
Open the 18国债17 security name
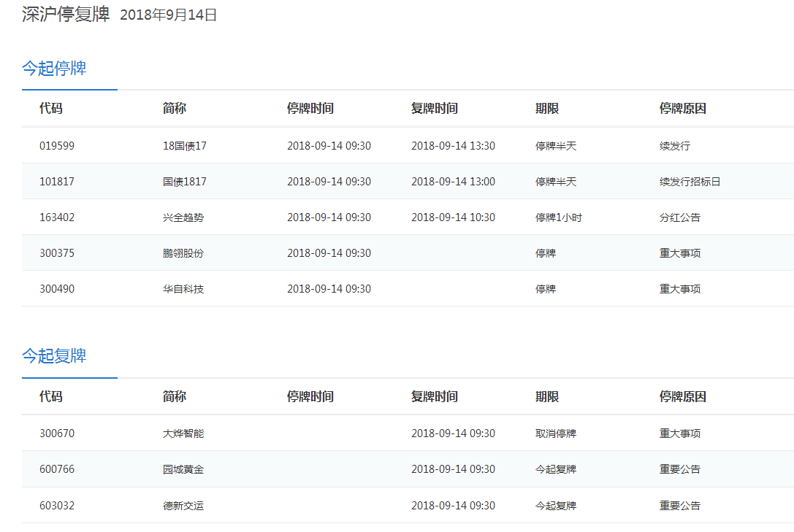coord(185,146)
